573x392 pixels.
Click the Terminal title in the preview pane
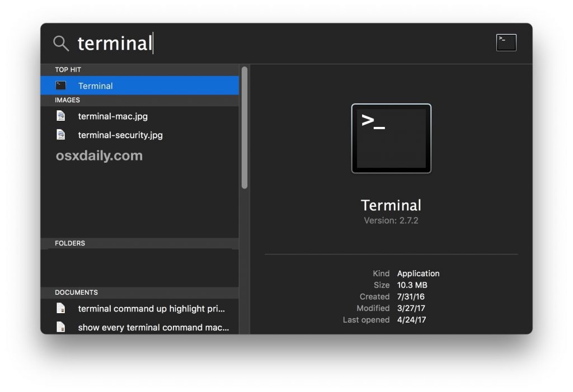point(391,205)
